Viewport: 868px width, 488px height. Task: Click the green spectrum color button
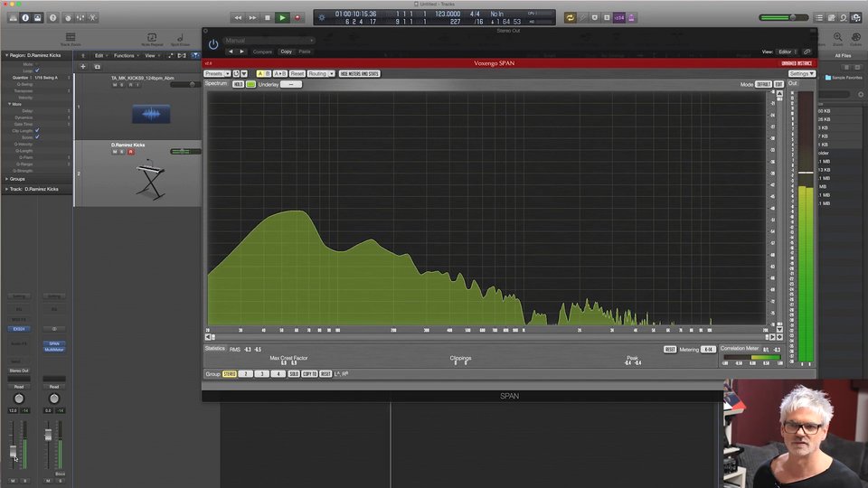click(x=250, y=84)
